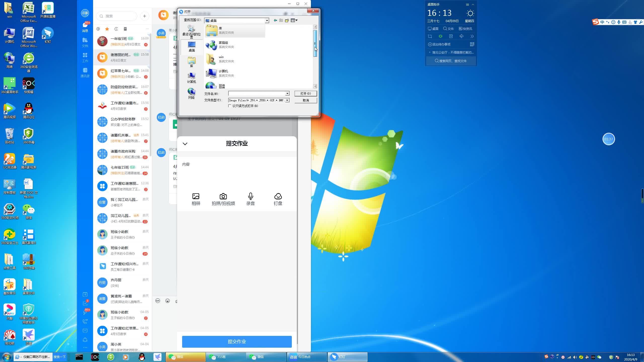Click the green back arrow in Open dialog
This screenshot has height=362, width=644.
[x=275, y=20]
